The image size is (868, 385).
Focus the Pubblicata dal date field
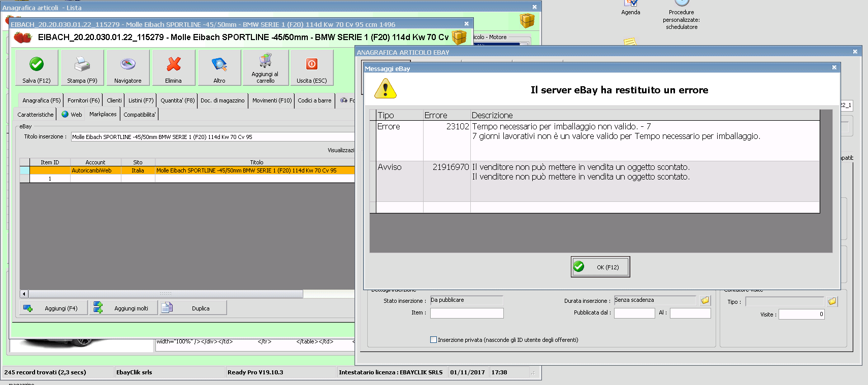pyautogui.click(x=634, y=313)
